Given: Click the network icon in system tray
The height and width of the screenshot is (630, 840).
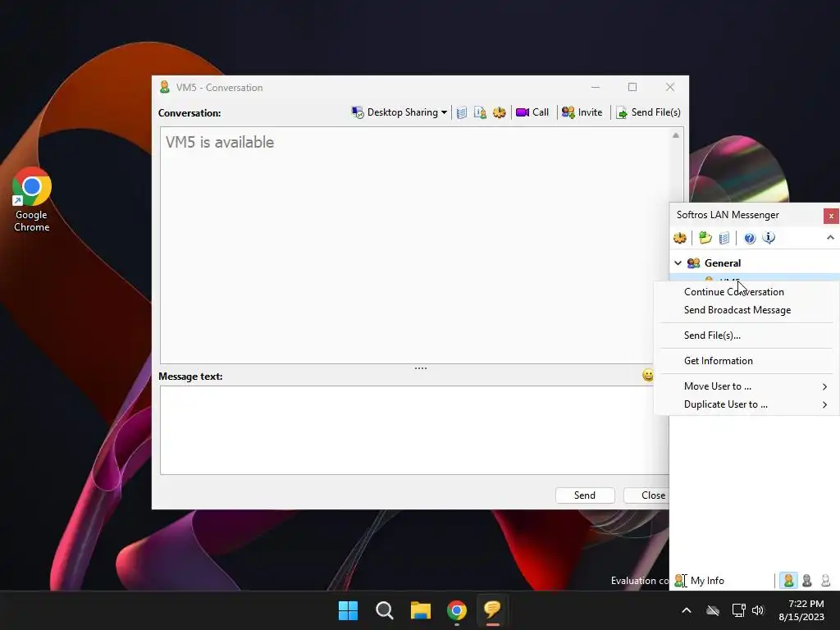Looking at the screenshot, I should pyautogui.click(x=739, y=610).
